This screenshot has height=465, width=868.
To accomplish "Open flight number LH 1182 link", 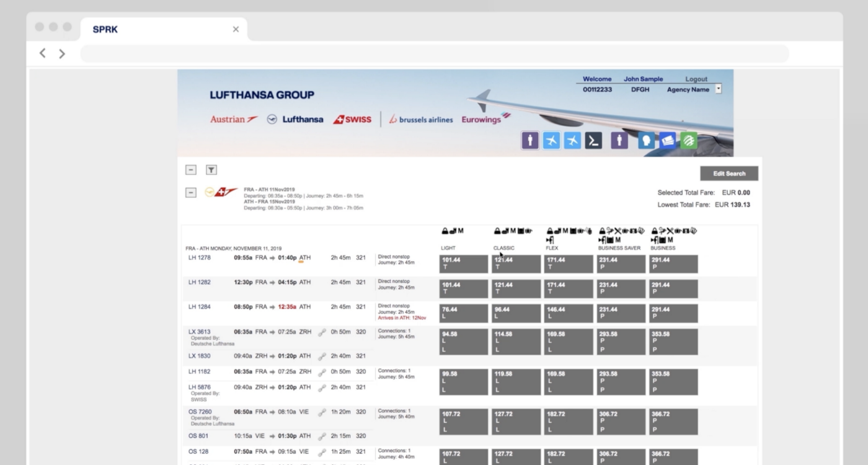I will 199,372.
